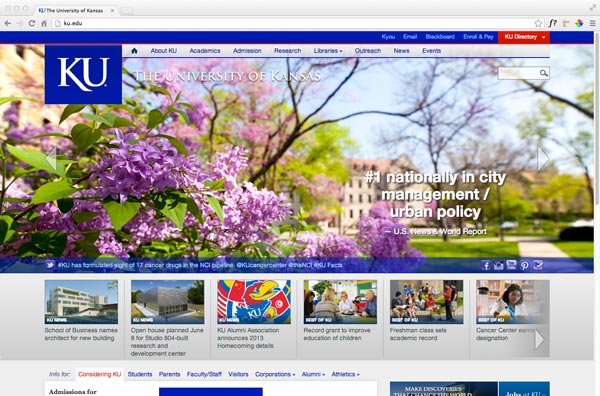Screen dimensions: 600x396
Task: Click into the site search box
Action: pyautogui.click(x=519, y=73)
